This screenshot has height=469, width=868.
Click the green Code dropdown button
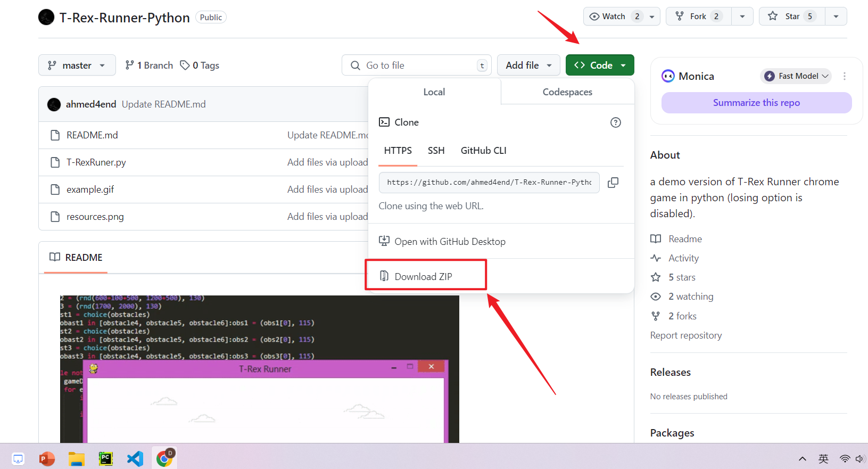click(x=600, y=65)
